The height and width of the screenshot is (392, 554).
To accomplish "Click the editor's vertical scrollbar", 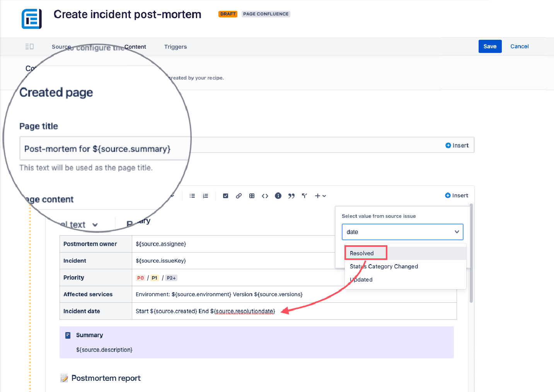I will [x=471, y=255].
